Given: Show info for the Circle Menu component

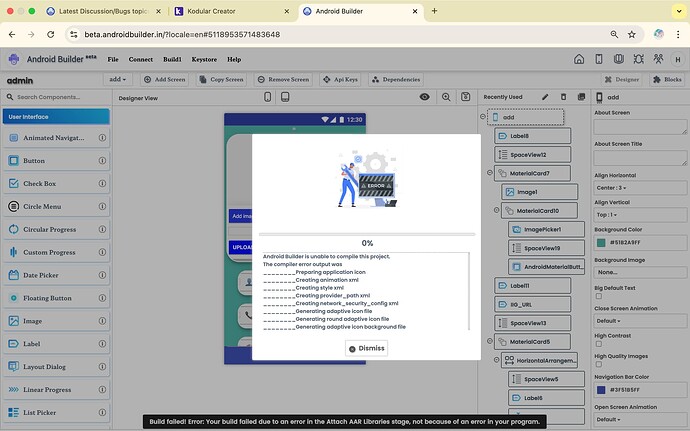Looking at the screenshot, I should pyautogui.click(x=102, y=206).
